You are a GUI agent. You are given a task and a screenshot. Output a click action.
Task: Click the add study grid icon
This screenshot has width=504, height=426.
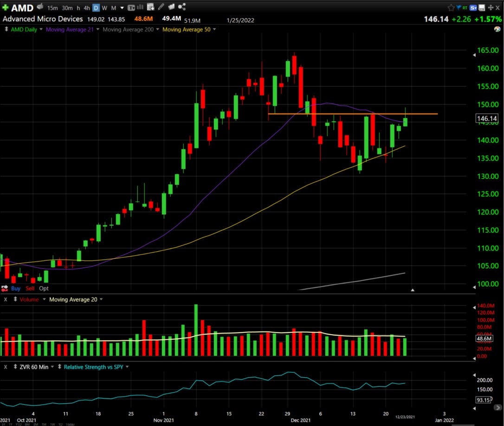point(150,7)
